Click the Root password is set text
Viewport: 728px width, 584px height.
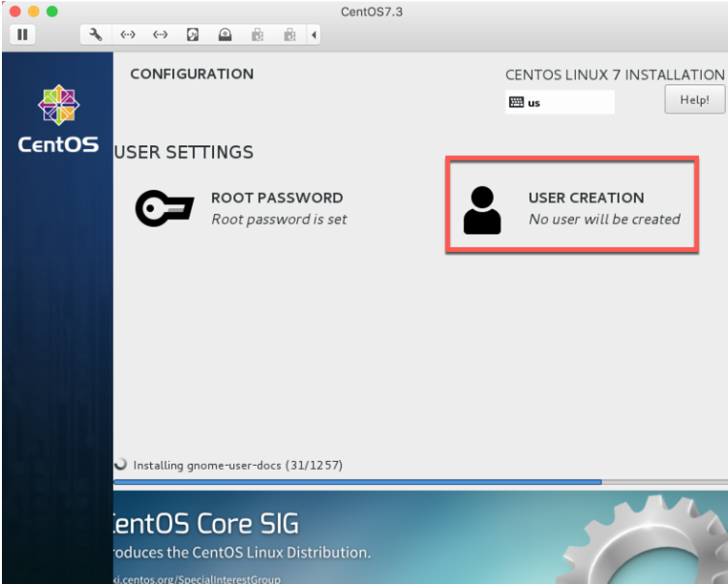279,219
